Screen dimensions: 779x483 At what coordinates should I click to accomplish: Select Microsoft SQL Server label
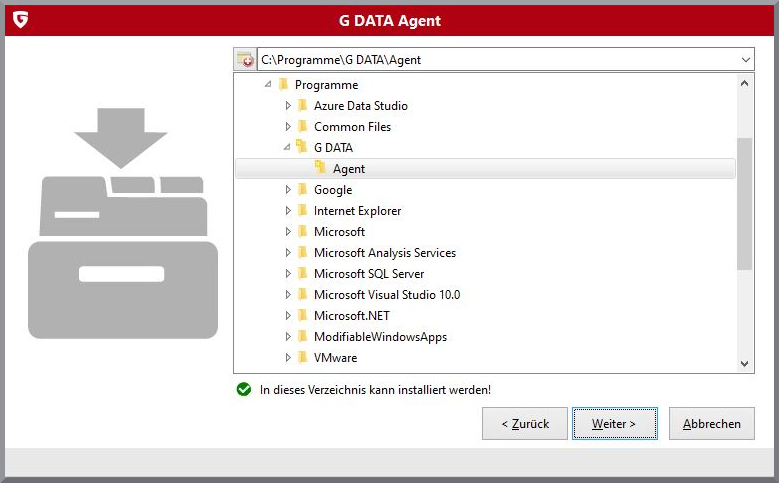click(x=369, y=274)
